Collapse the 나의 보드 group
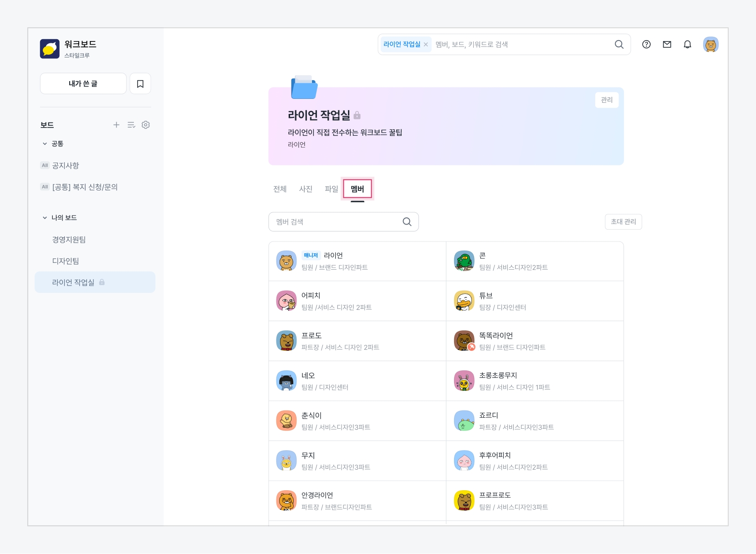Viewport: 756px width, 554px height. [x=45, y=218]
